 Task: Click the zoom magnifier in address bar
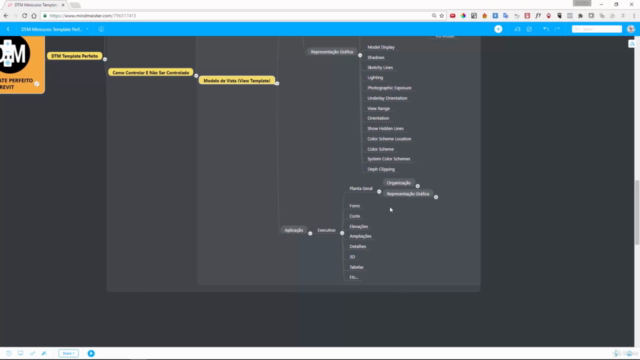click(x=434, y=16)
